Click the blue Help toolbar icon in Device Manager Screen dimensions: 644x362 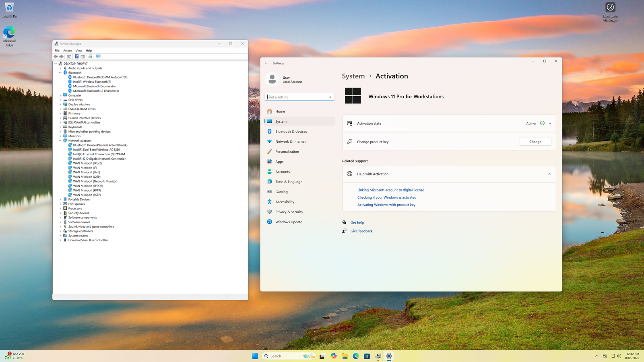click(76, 57)
